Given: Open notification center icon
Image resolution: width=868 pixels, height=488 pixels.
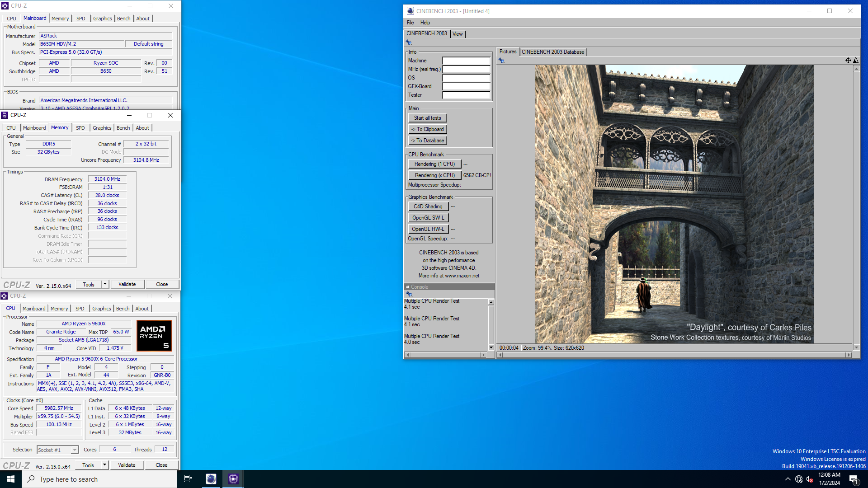Looking at the screenshot, I should [854, 479].
